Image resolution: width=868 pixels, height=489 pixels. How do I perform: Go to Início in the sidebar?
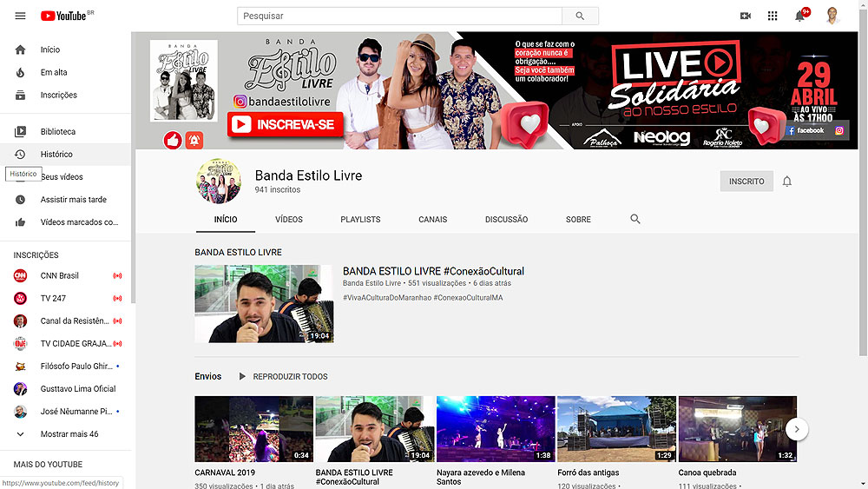(65, 50)
